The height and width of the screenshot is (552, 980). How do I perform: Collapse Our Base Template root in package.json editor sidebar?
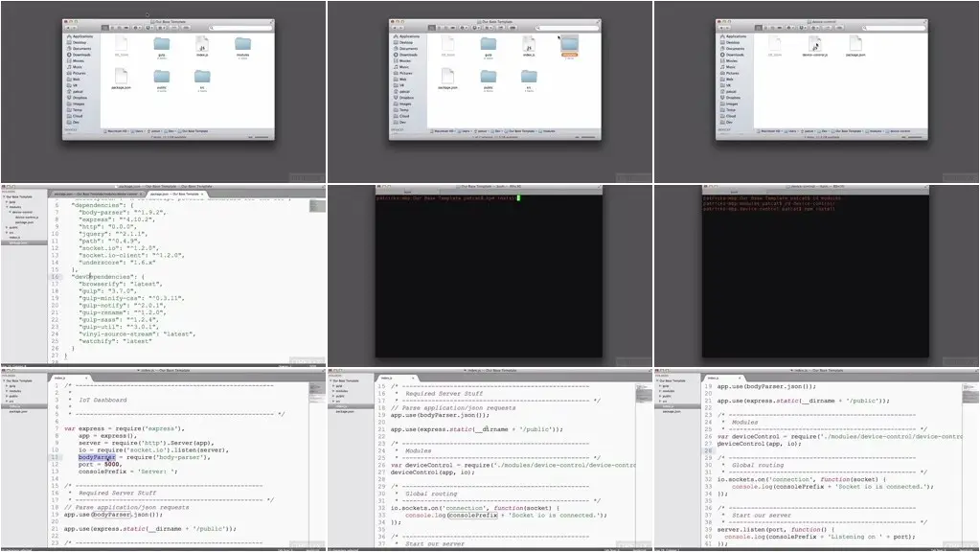click(x=4, y=196)
